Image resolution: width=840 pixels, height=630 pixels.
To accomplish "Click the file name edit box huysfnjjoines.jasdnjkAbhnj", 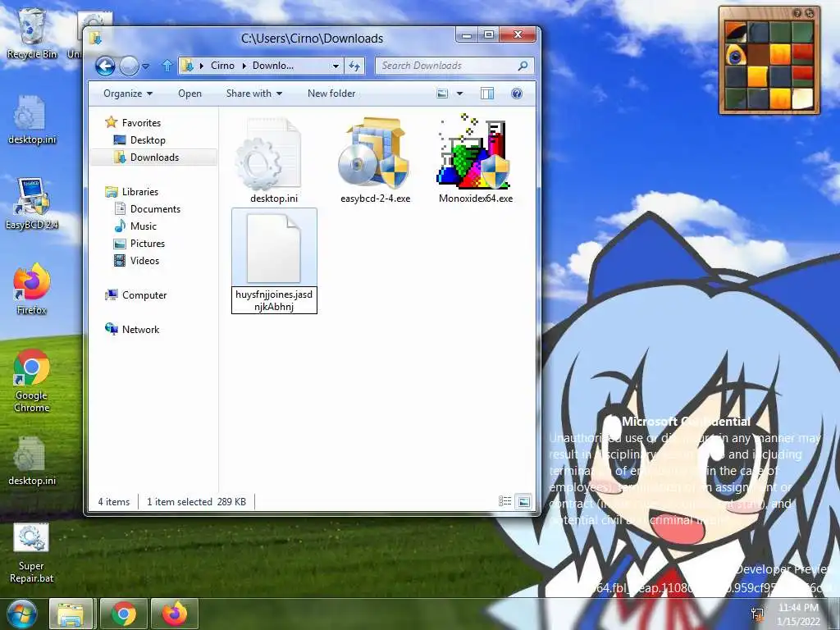I will [274, 300].
